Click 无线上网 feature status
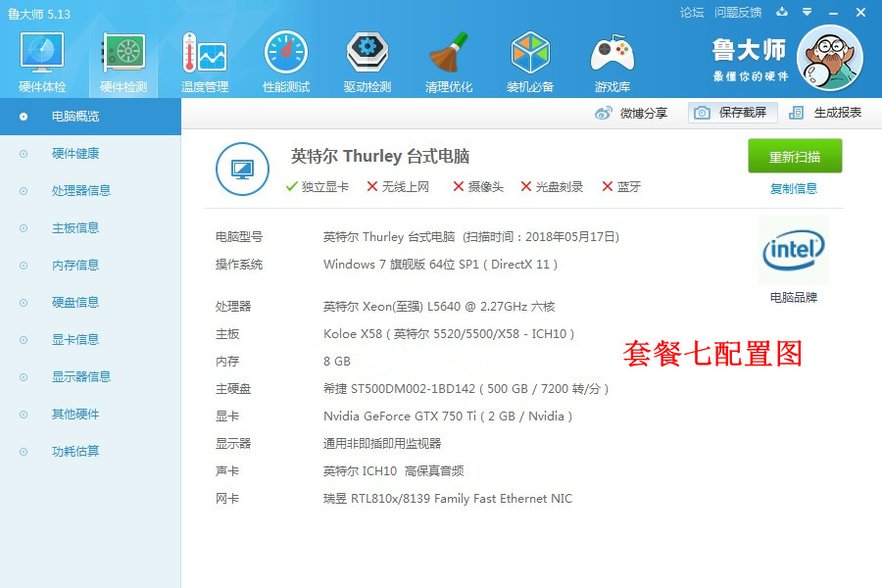 (x=398, y=187)
